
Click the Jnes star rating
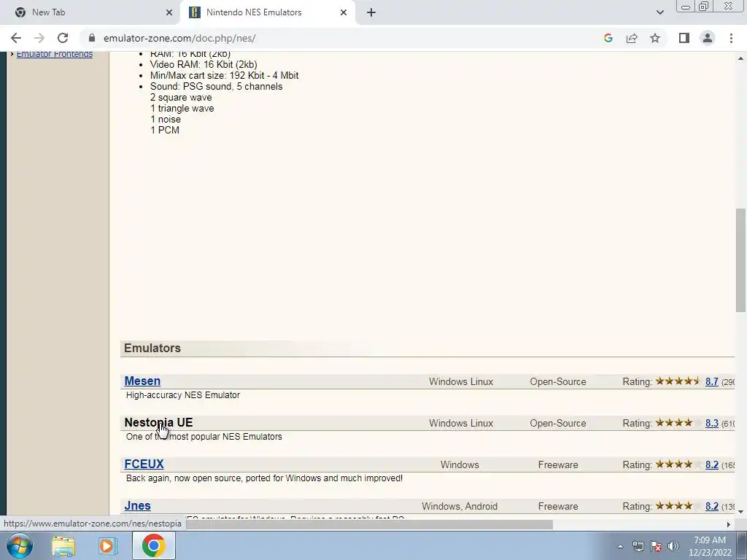coord(678,506)
